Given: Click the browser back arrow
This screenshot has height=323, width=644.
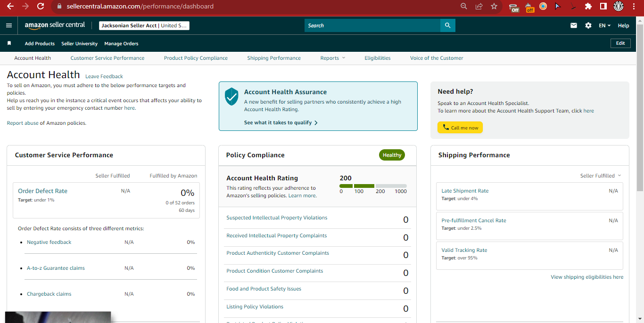Looking at the screenshot, I should click(x=10, y=6).
